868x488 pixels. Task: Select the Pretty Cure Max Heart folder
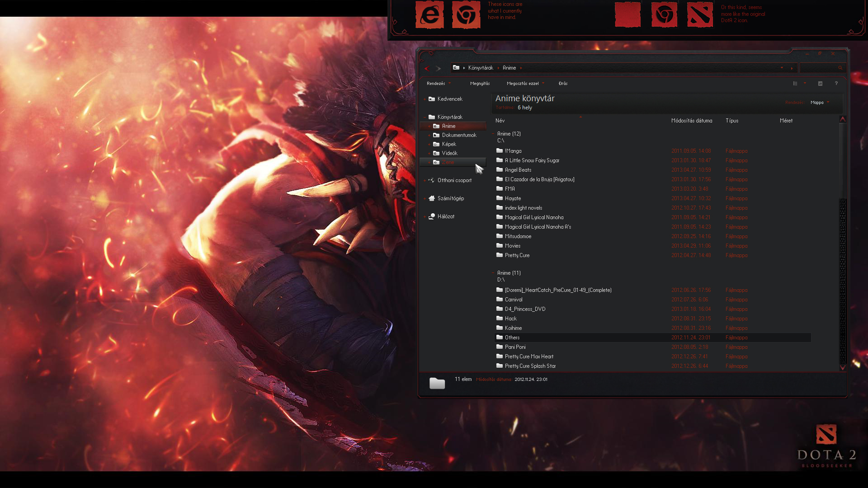coord(529,357)
